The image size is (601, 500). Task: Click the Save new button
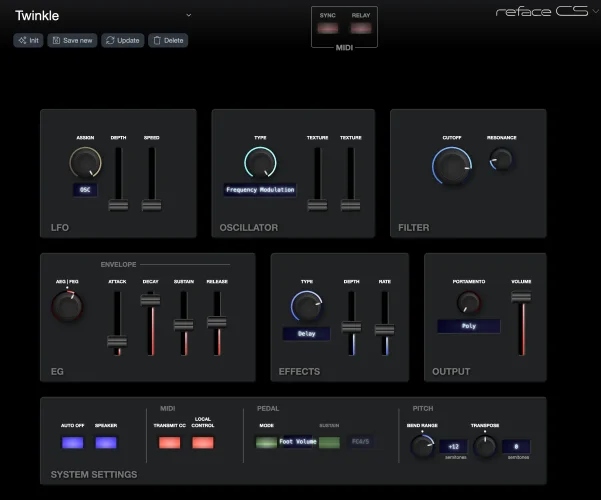coord(72,40)
